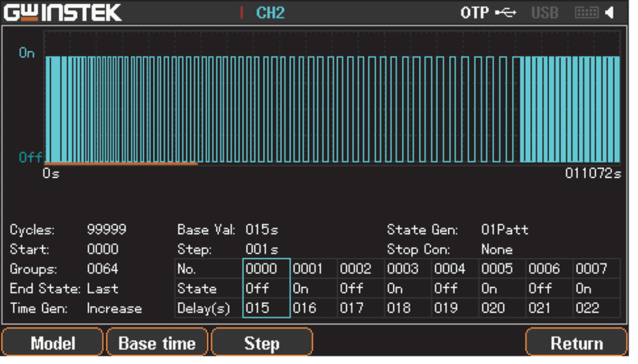
Task: Click the Time Gen: label
Action: [38, 309]
